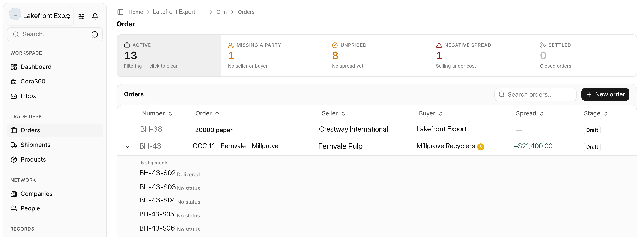This screenshot has height=237, width=644.
Task: Sort by the Stage column
Action: (x=596, y=113)
